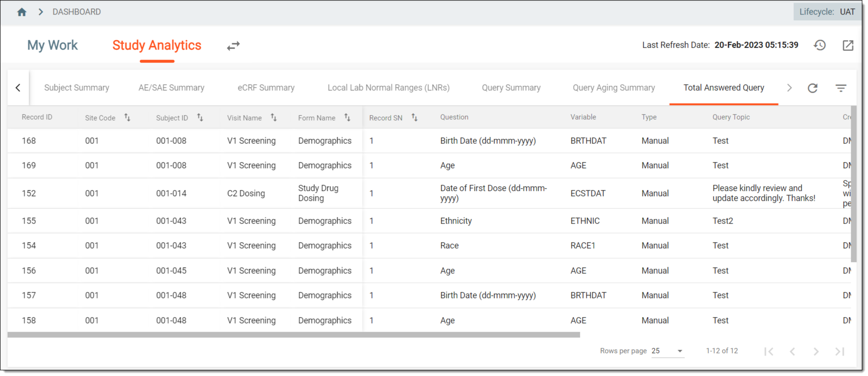This screenshot has height=376, width=868.
Task: Click subject ID 001-014 cell
Action: click(x=171, y=194)
